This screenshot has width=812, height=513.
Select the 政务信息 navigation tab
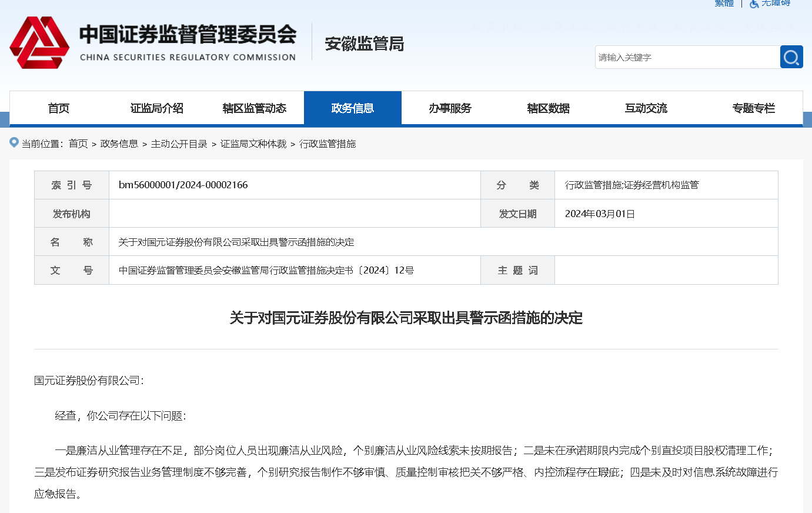353,108
